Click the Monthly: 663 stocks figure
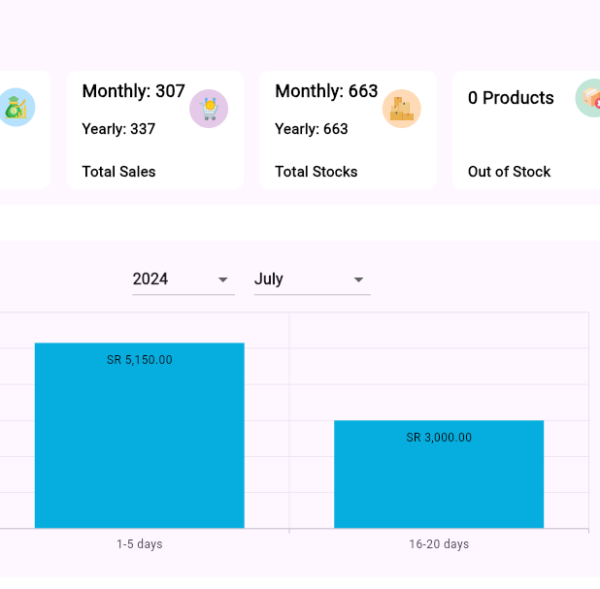Viewport: 600px width, 589px height. tap(326, 91)
